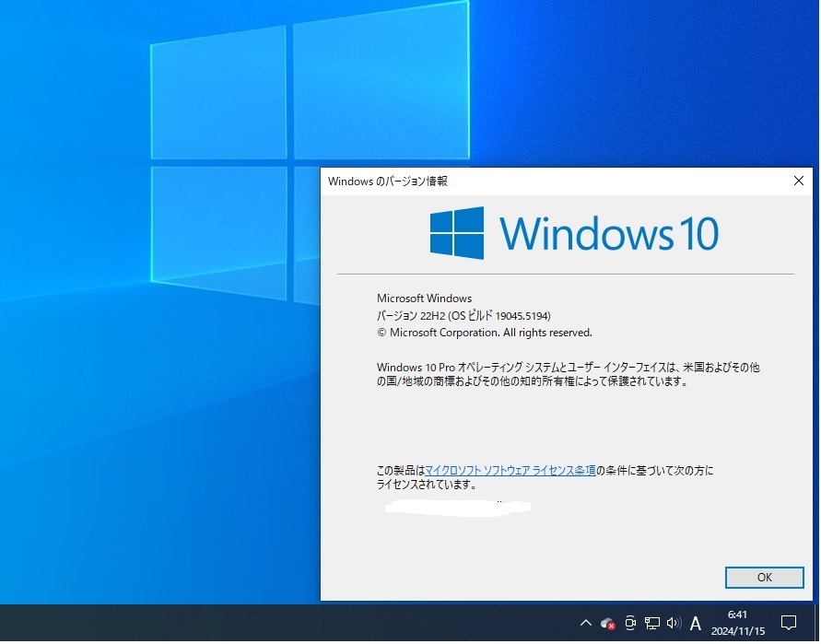
Task: Select the version 22H2 build 19045.5194 text
Action: pyautogui.click(x=463, y=316)
